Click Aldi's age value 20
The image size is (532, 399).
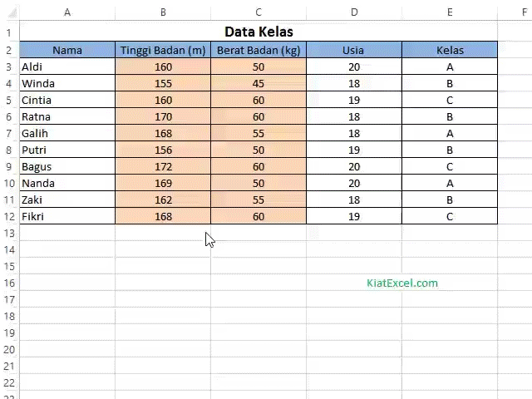(354, 66)
